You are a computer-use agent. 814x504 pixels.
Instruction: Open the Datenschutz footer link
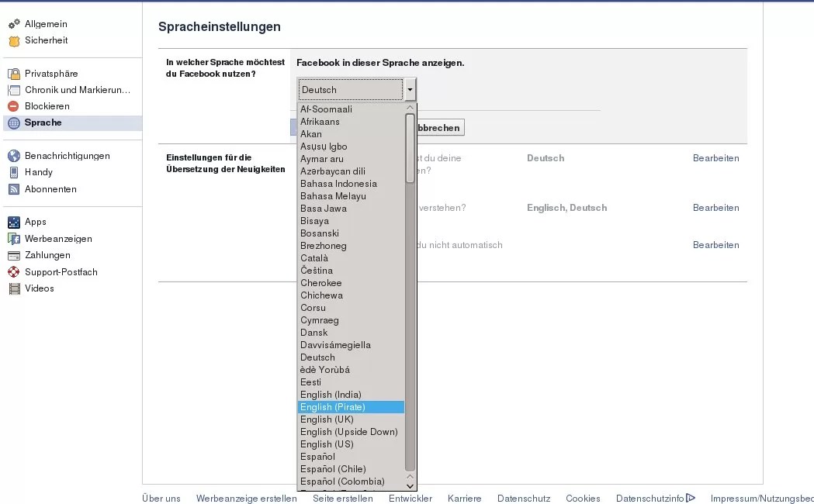click(x=524, y=499)
